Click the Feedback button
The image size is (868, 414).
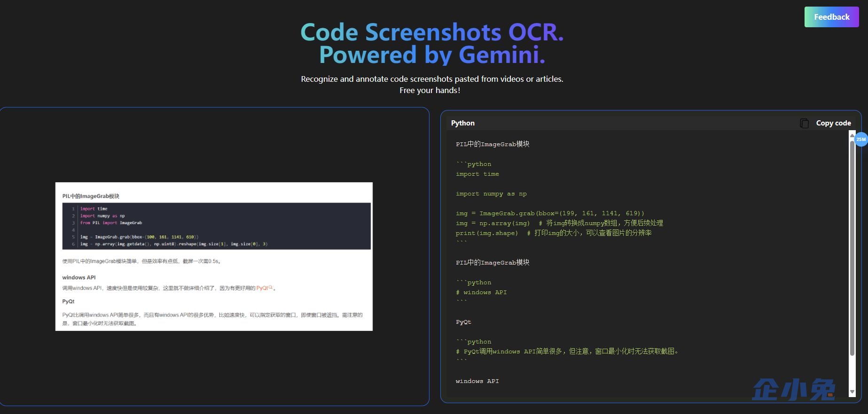(x=831, y=17)
